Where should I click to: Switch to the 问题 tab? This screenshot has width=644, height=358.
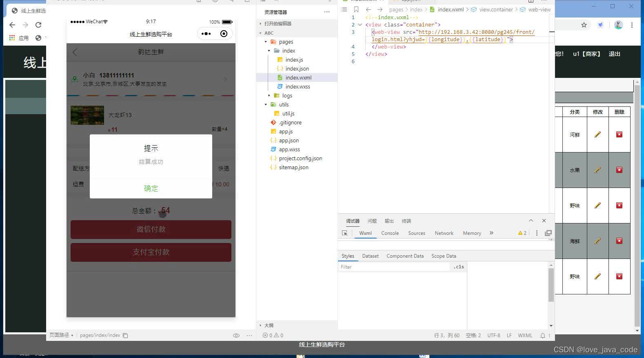(372, 221)
